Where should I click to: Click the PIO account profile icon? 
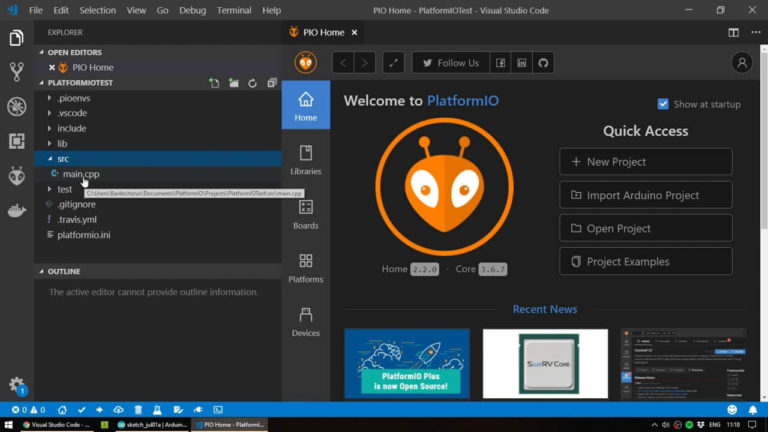[741, 63]
